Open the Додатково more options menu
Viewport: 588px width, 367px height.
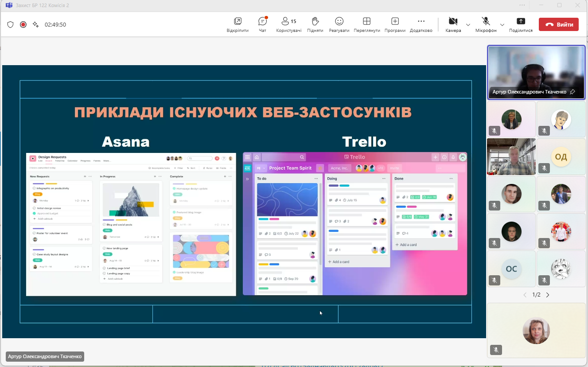tap(421, 25)
